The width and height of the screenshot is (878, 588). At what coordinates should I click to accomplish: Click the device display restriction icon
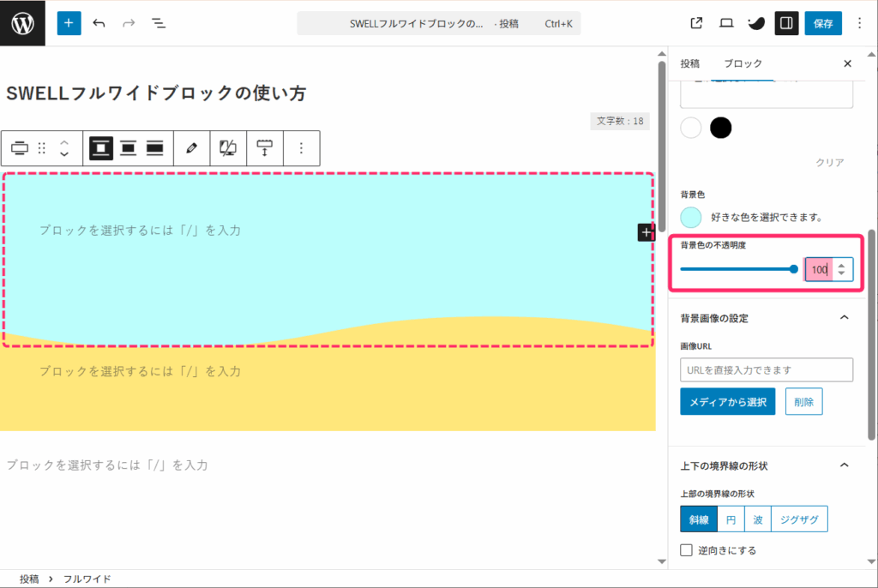point(228,147)
